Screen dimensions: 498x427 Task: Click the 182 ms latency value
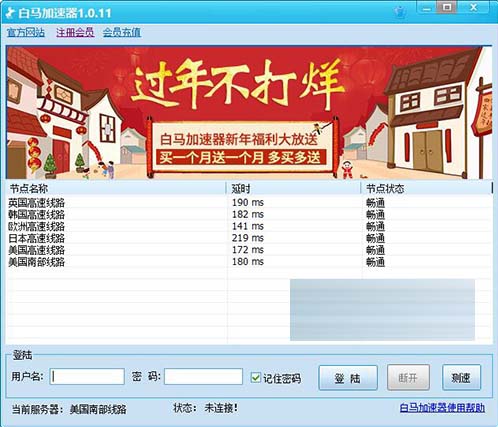pyautogui.click(x=248, y=214)
